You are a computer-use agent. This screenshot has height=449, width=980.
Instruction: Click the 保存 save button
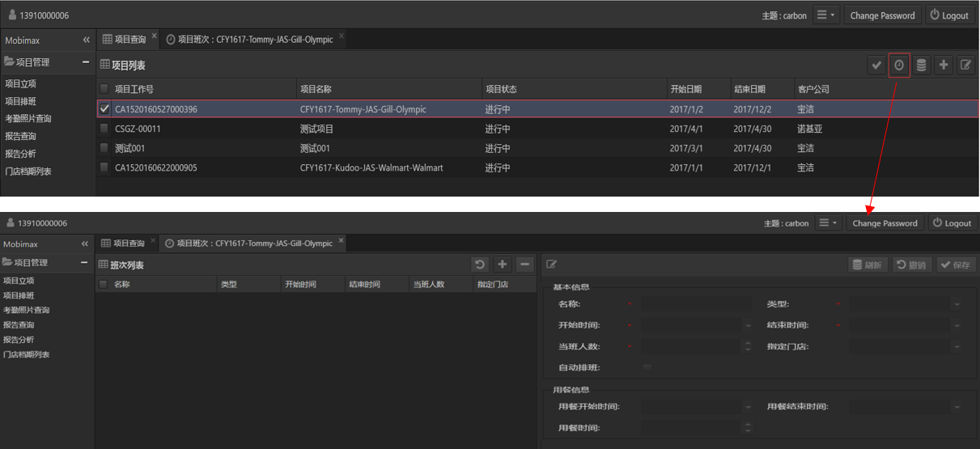956,265
